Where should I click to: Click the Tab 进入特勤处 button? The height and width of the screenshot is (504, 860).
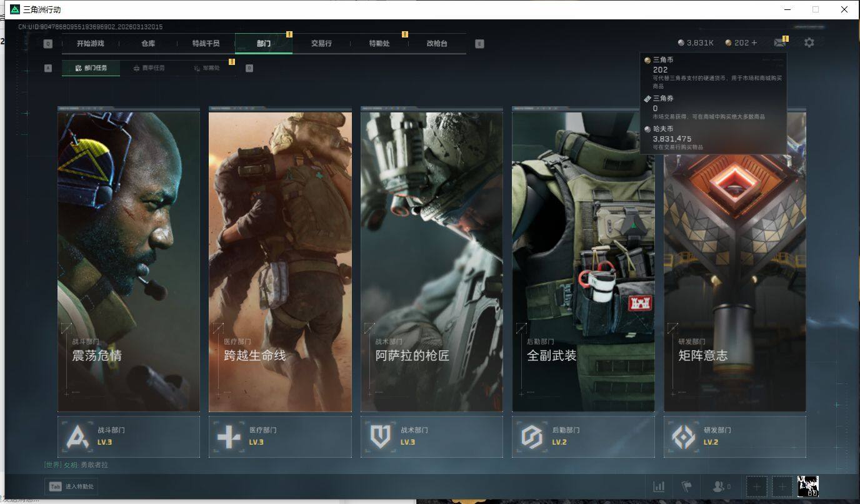point(71,487)
